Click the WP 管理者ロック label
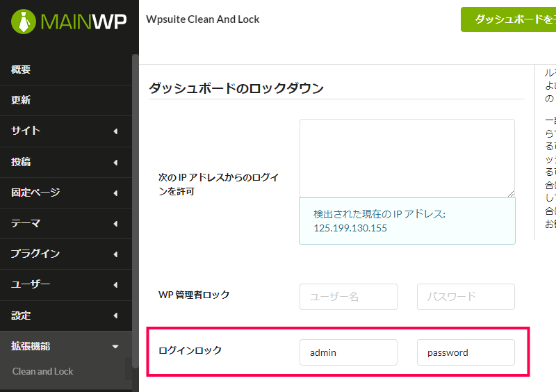Image resolution: width=556 pixels, height=392 pixels. (194, 295)
